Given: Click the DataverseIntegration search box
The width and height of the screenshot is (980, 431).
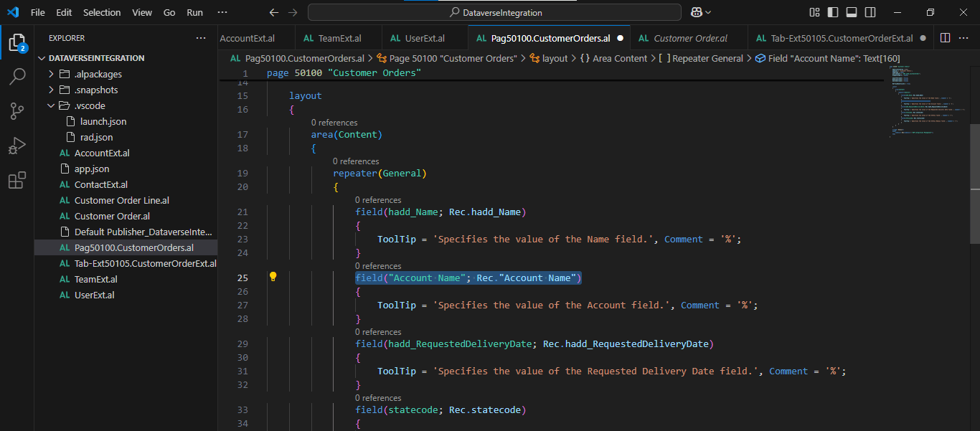Looking at the screenshot, I should (495, 12).
